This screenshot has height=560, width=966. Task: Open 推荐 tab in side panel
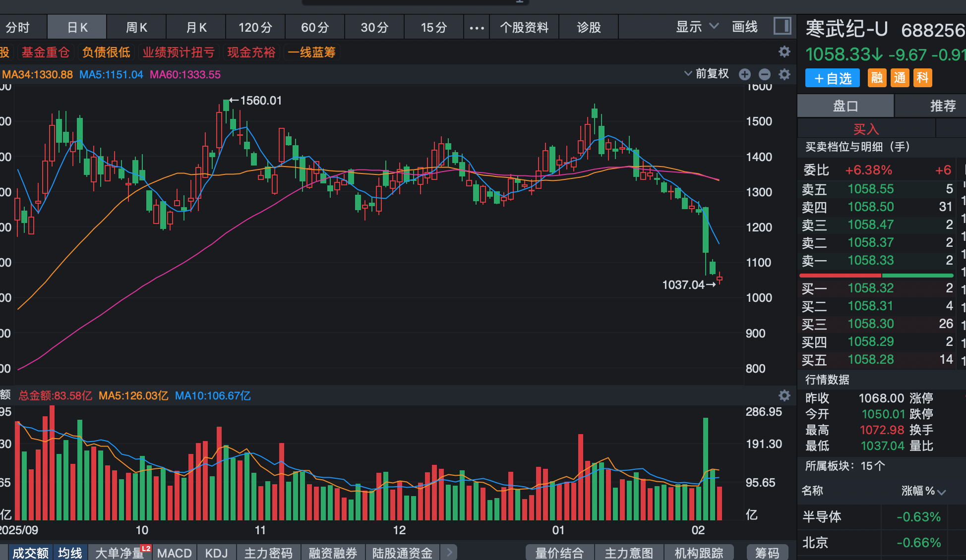tap(942, 106)
